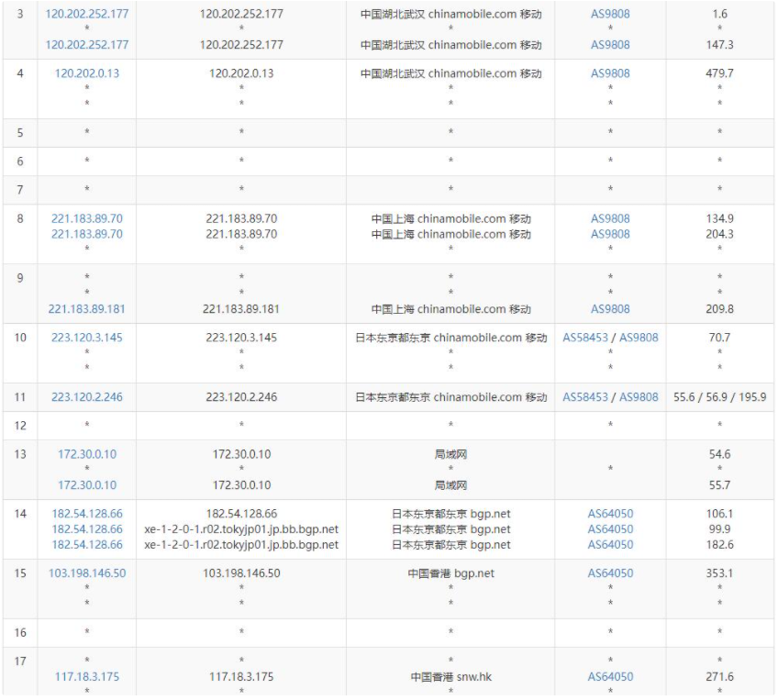This screenshot has height=700, width=778.
Task: Click the '中国香港 snw.hk' location cell
Action: [450, 677]
